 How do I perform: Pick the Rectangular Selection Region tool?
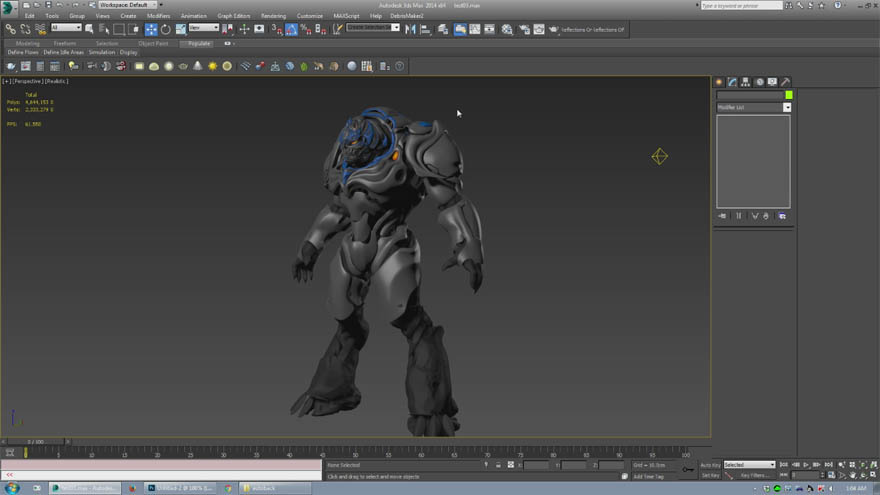pos(119,29)
